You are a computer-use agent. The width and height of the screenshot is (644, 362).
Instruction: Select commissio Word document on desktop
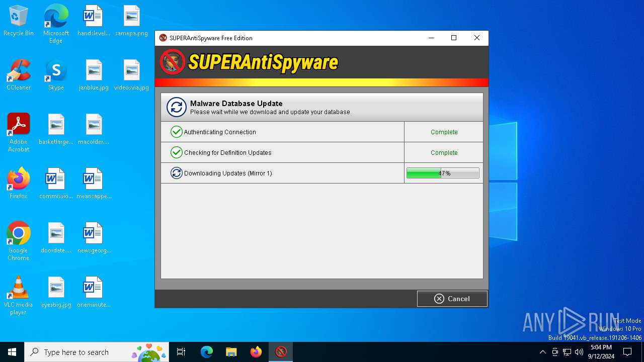(x=56, y=184)
